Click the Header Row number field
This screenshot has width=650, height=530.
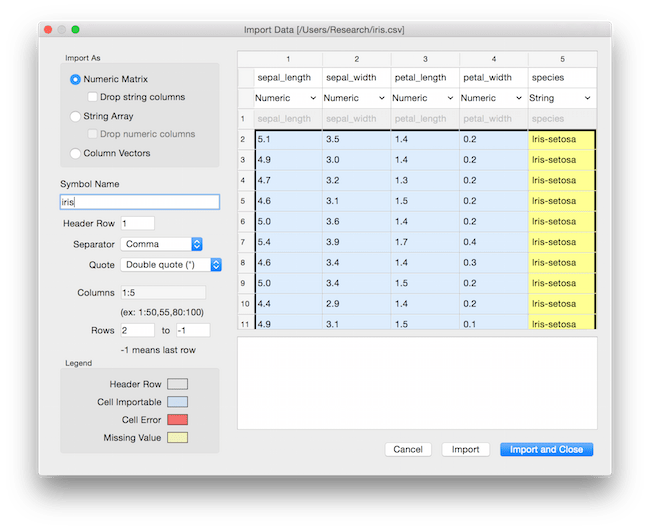[138, 223]
